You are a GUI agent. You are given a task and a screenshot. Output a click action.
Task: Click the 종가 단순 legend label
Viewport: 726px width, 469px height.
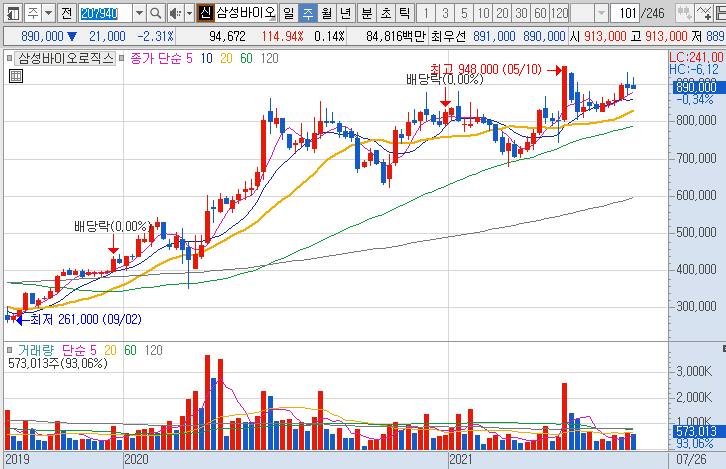(x=156, y=58)
